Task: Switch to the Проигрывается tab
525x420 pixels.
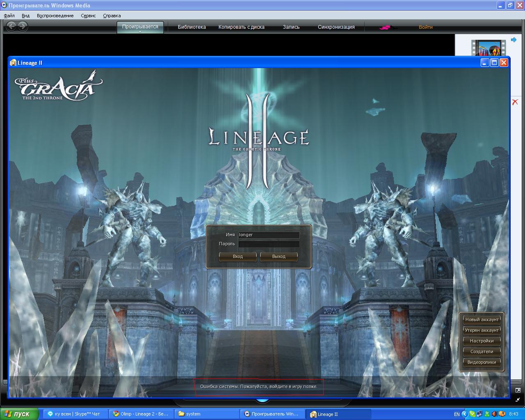Action: coord(140,26)
